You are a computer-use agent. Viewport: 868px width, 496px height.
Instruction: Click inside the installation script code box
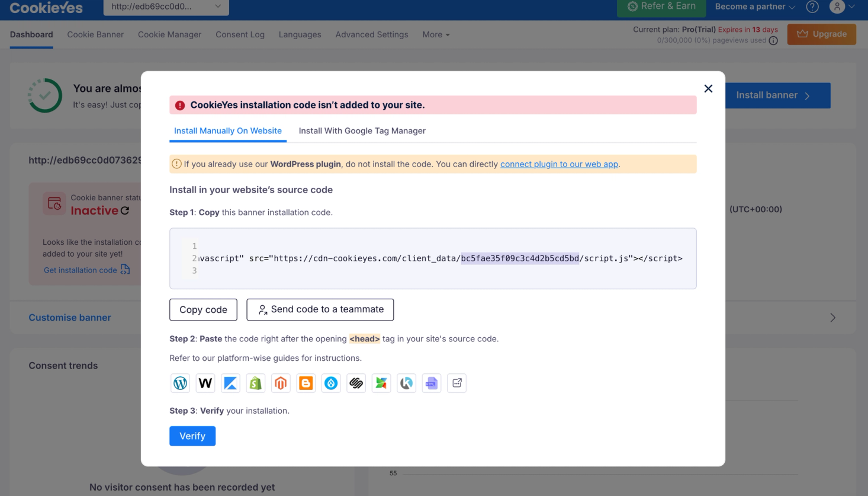pyautogui.click(x=433, y=258)
